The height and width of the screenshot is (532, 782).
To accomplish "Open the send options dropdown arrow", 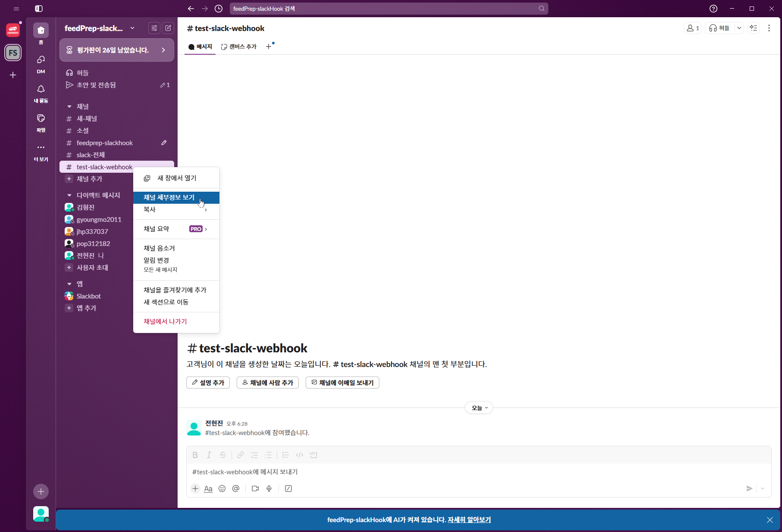I will click(x=763, y=488).
